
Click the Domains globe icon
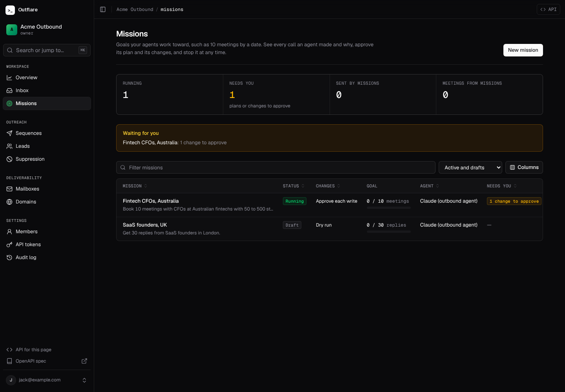[x=9, y=202]
